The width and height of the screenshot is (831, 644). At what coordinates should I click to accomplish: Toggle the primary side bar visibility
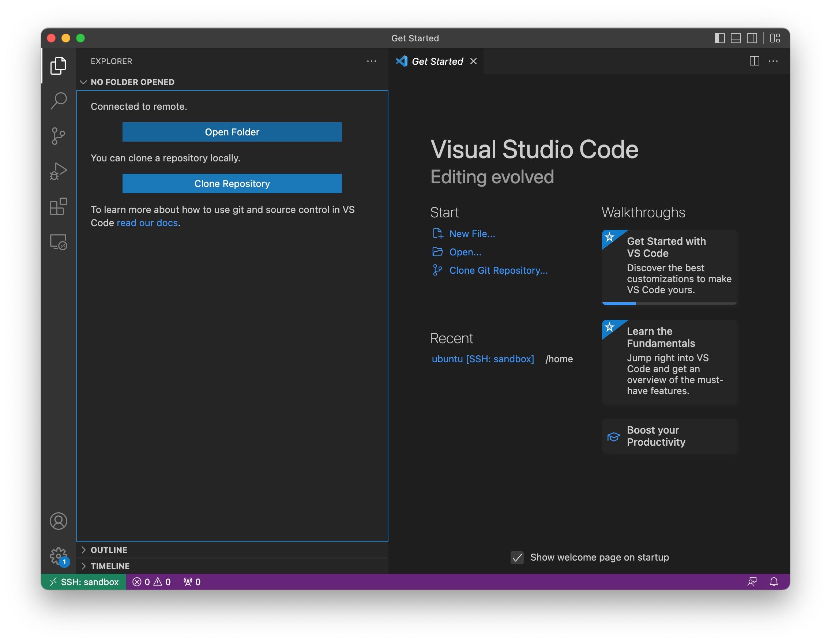(719, 38)
